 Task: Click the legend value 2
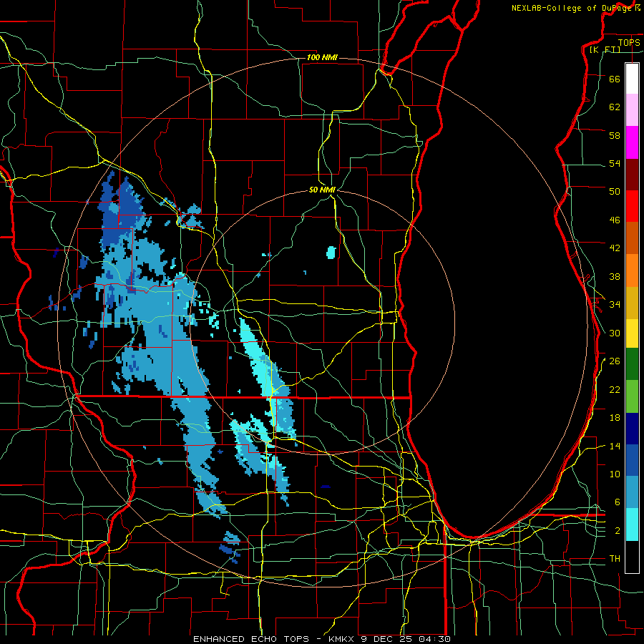tap(617, 531)
